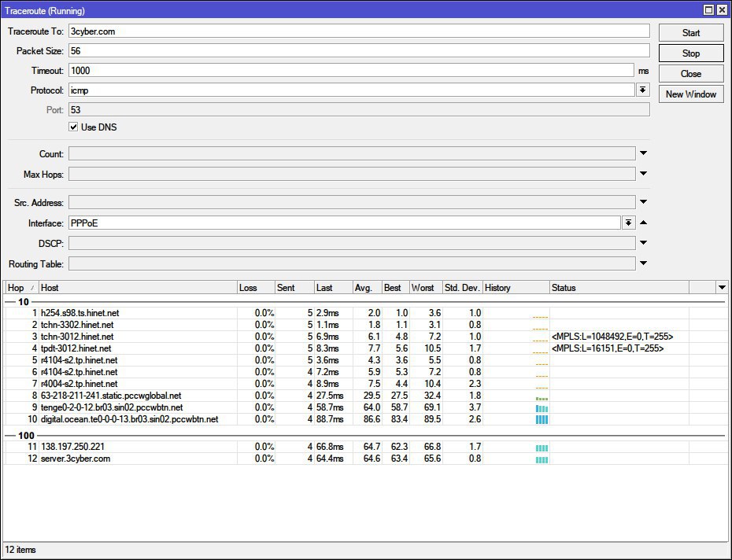Open the table columns dropdown menu
The image size is (732, 560).
tap(721, 288)
